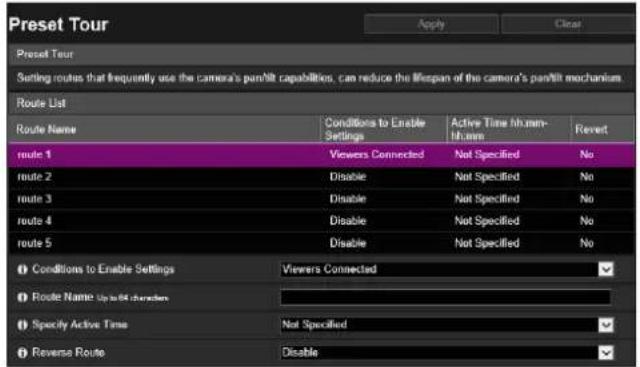Click Viewers Connected cell in route 1 row
The height and width of the screenshot is (367, 640).
click(x=377, y=155)
